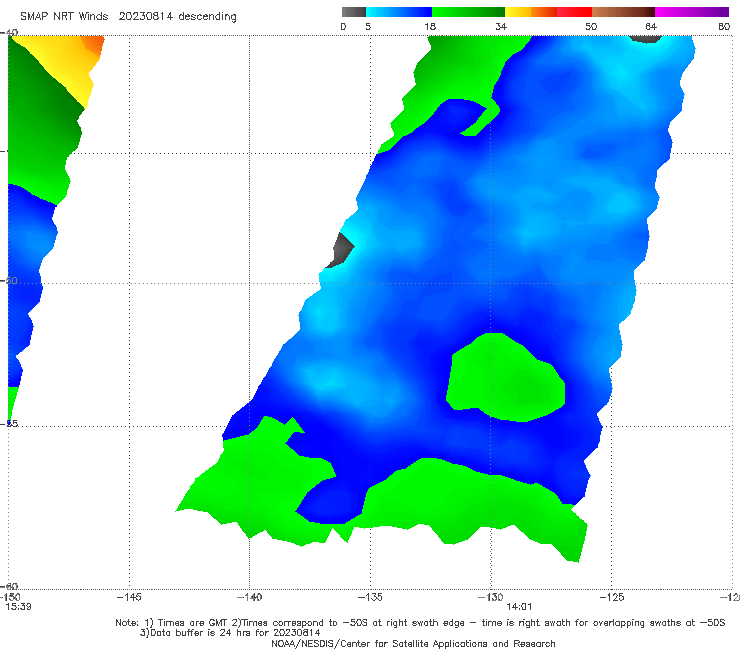Click the yellow high-wind area in left swath

click(64, 64)
